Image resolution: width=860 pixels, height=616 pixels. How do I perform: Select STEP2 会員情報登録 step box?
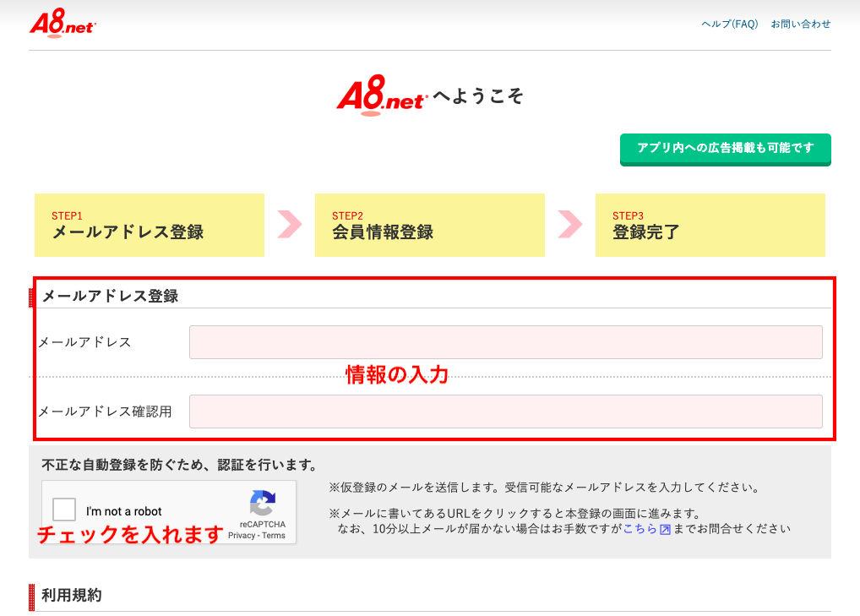429,225
